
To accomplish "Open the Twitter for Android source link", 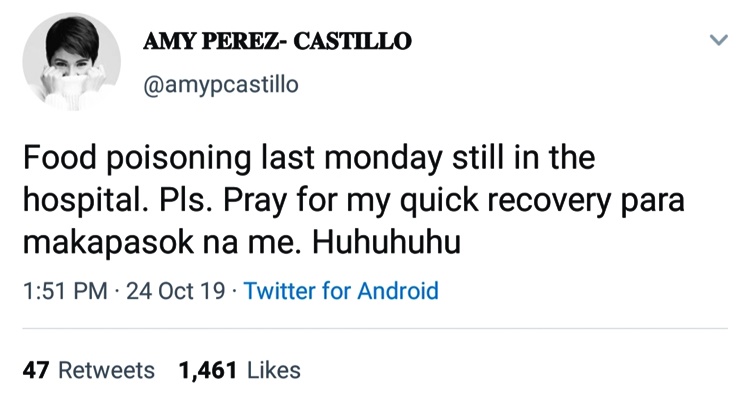I will (x=341, y=291).
